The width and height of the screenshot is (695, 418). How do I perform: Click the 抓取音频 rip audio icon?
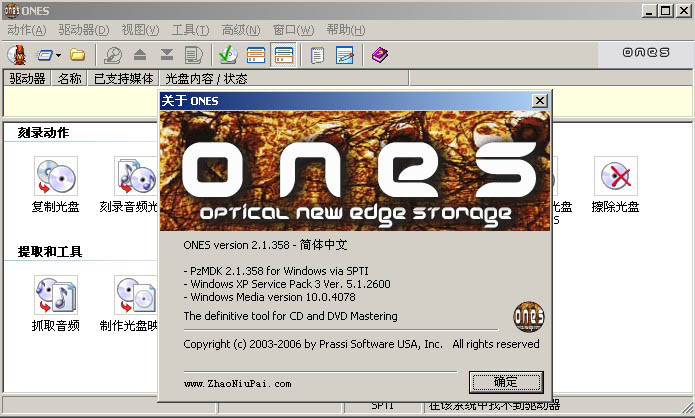click(56, 295)
